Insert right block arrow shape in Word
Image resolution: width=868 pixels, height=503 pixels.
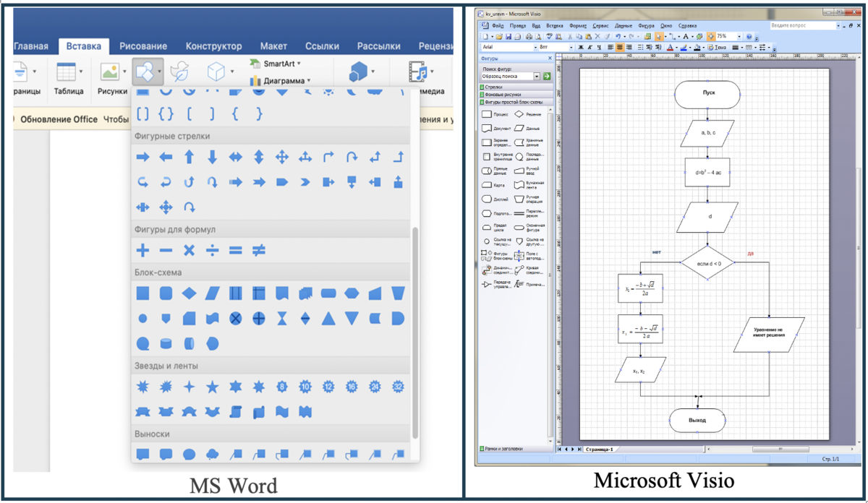143,157
